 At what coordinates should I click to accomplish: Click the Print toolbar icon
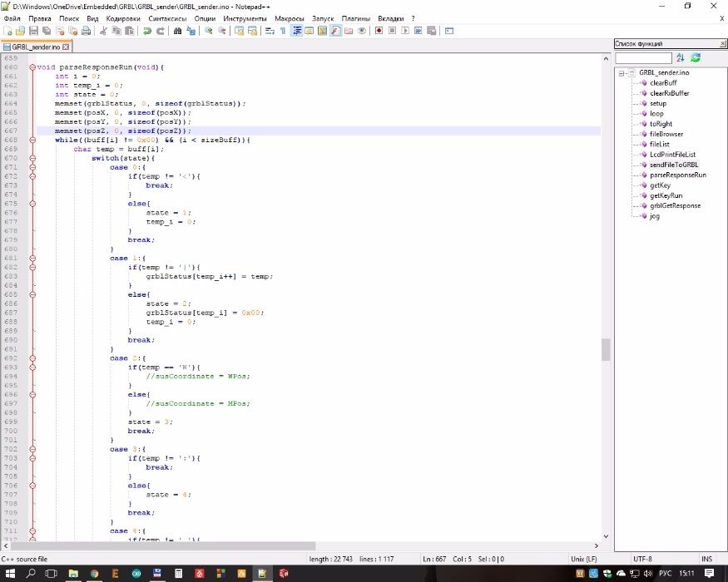[86, 31]
